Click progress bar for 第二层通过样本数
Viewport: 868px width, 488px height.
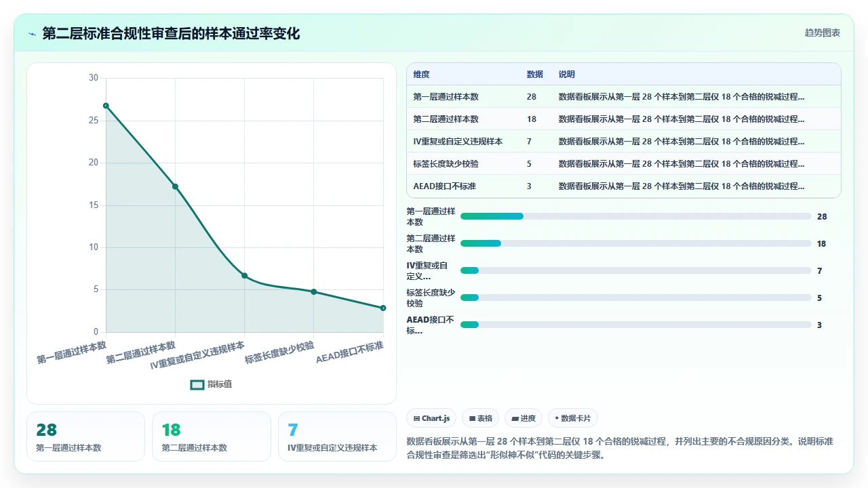(636, 243)
